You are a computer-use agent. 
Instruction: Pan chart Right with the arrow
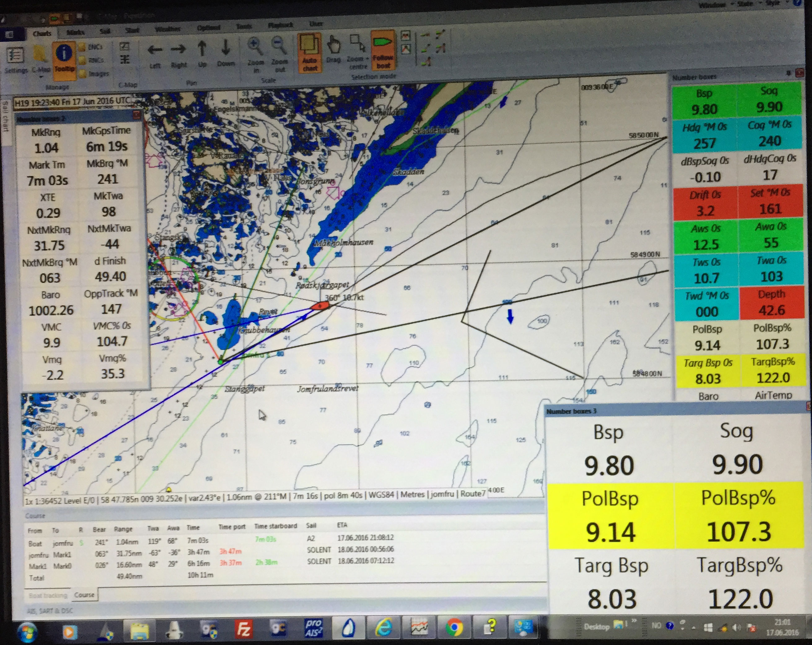click(x=178, y=49)
